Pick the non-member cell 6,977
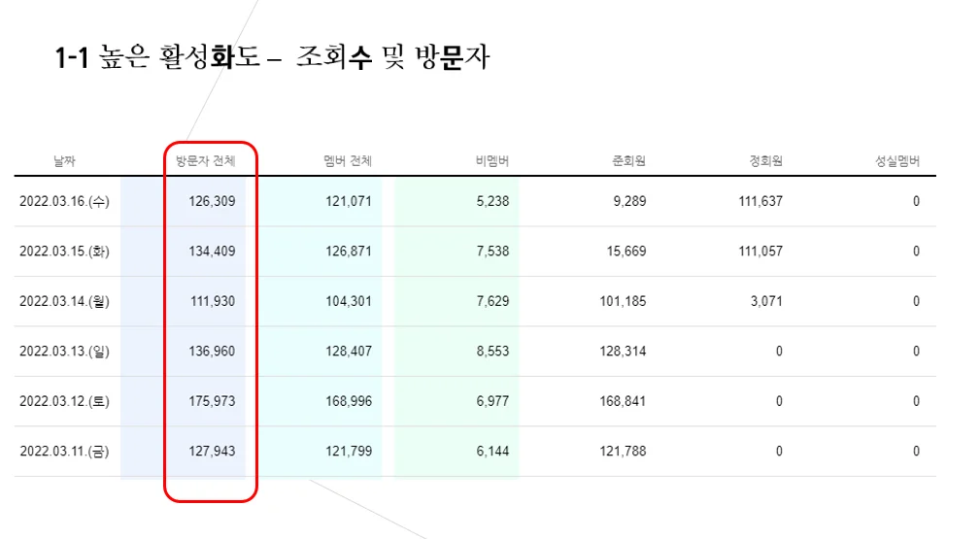Image resolution: width=980 pixels, height=539 pixels. tap(492, 401)
